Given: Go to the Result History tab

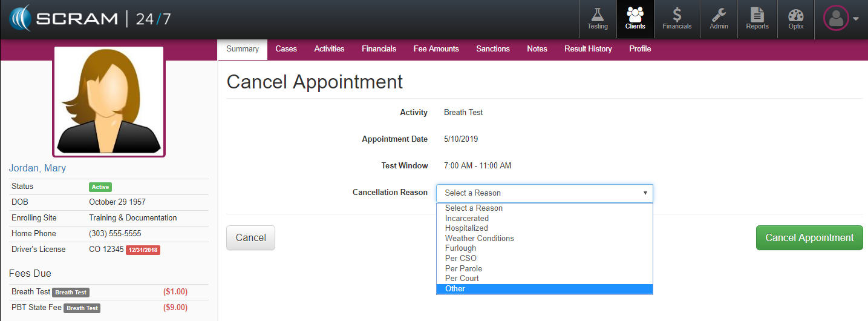Looking at the screenshot, I should tap(588, 49).
